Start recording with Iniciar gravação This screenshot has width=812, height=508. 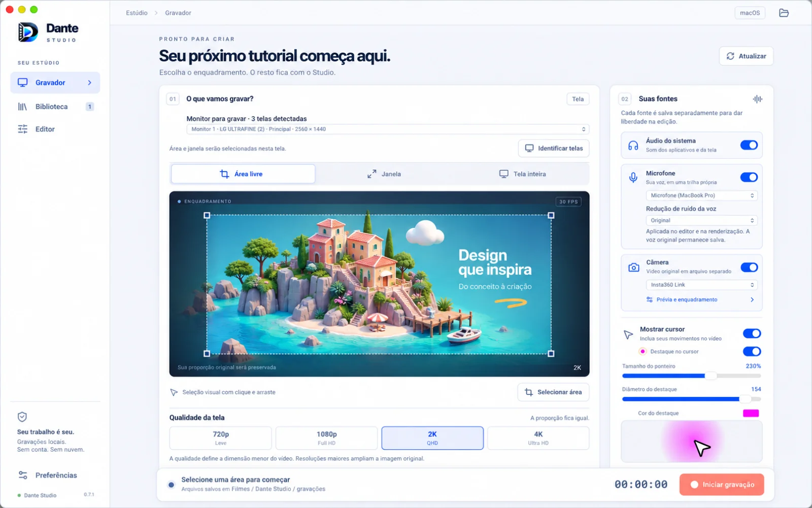point(722,485)
